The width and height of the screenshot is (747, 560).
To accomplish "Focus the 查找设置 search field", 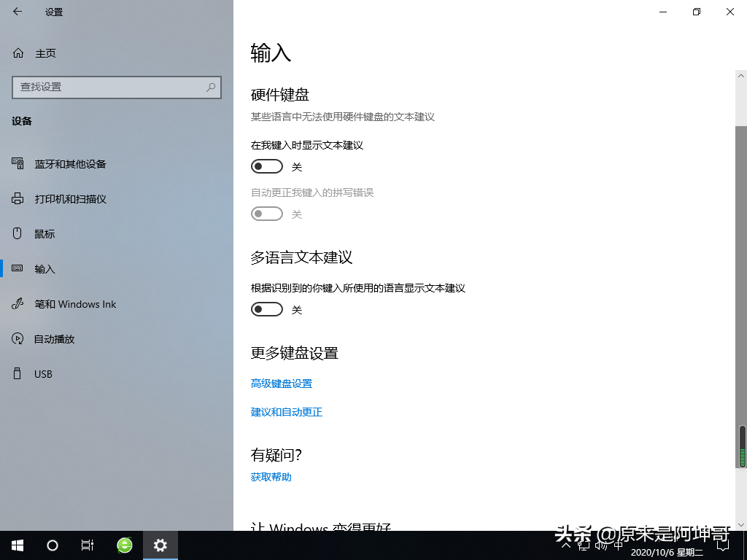I will (117, 87).
